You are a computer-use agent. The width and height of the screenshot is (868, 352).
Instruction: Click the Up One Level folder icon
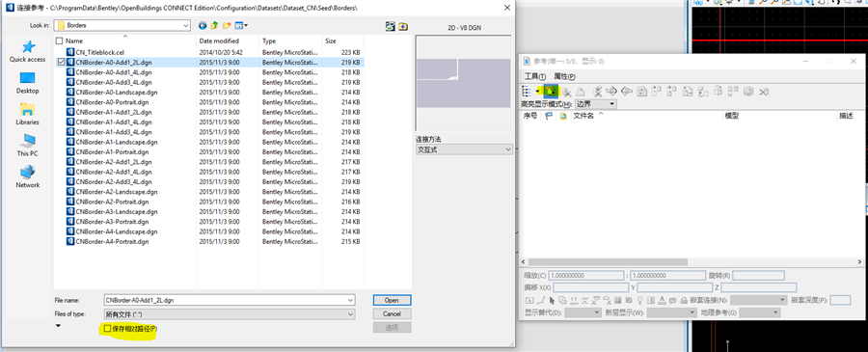click(x=214, y=25)
